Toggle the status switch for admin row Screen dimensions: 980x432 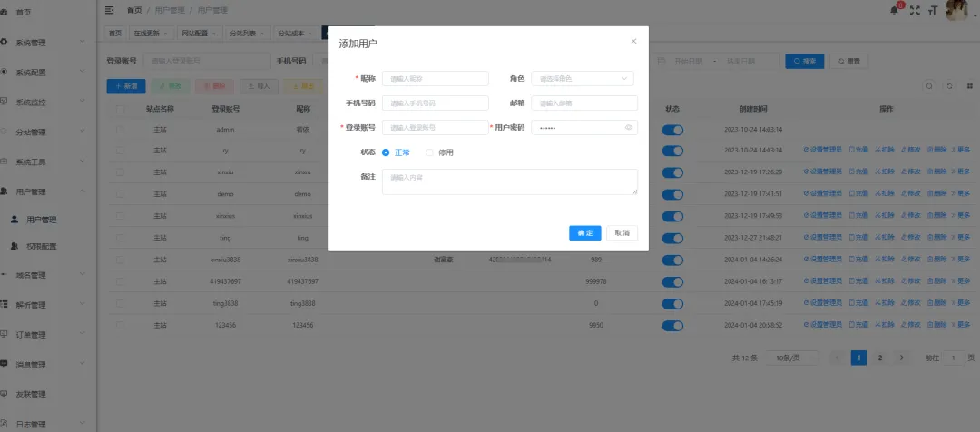coord(672,130)
